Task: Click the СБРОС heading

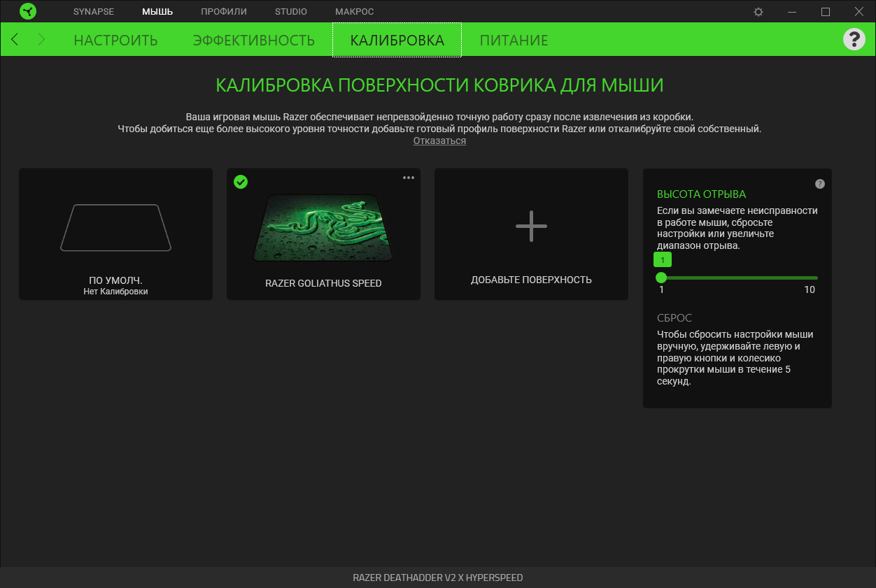Action: click(674, 318)
